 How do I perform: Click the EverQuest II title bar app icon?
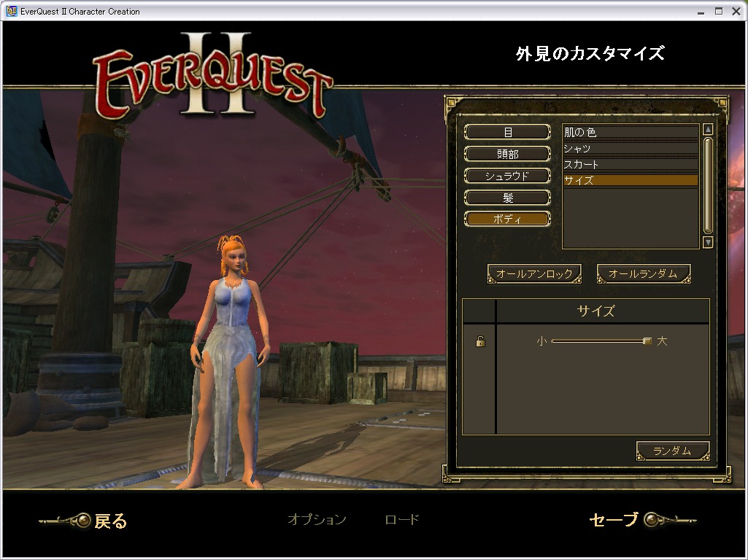(x=11, y=11)
